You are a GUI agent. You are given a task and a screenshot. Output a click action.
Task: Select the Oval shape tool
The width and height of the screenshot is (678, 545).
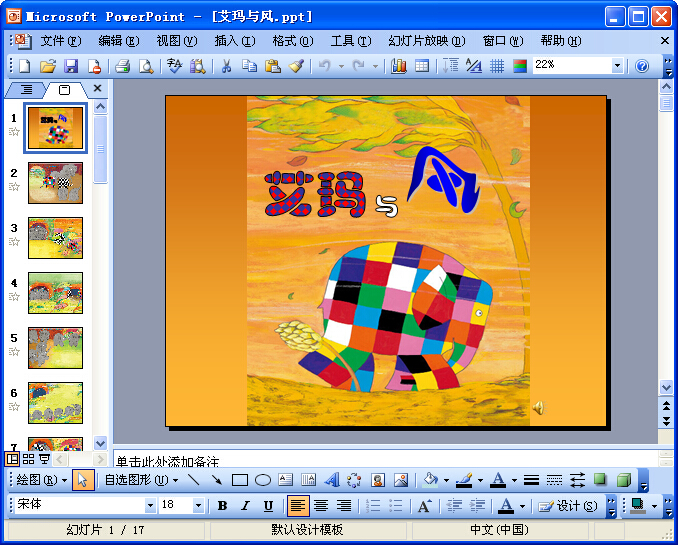[263, 480]
